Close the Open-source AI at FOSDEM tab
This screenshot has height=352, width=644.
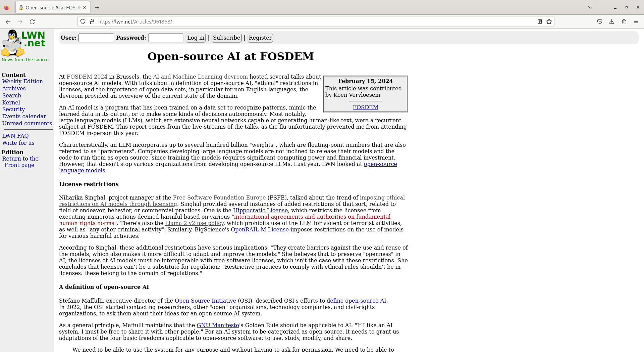(x=85, y=7)
